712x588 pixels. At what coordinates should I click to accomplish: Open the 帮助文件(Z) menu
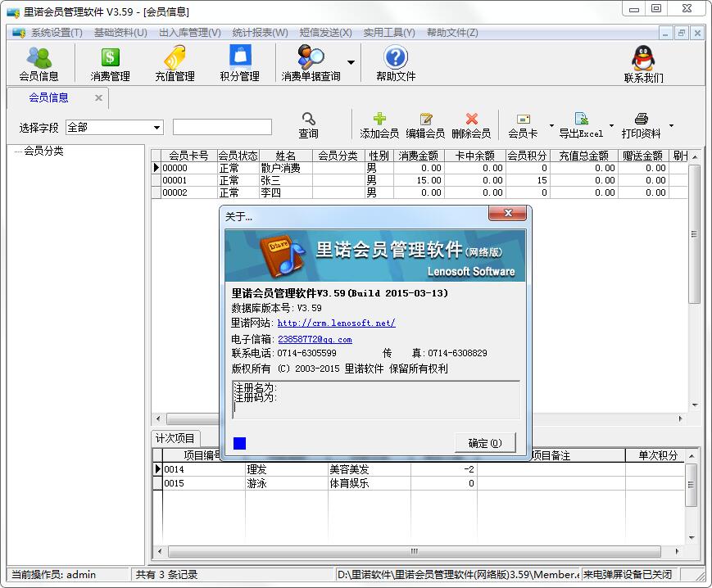point(452,33)
